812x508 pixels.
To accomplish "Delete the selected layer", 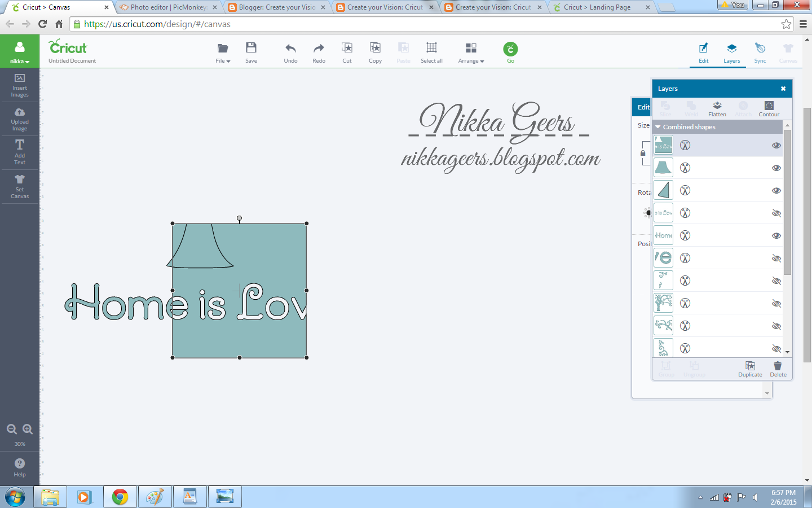I will click(778, 370).
